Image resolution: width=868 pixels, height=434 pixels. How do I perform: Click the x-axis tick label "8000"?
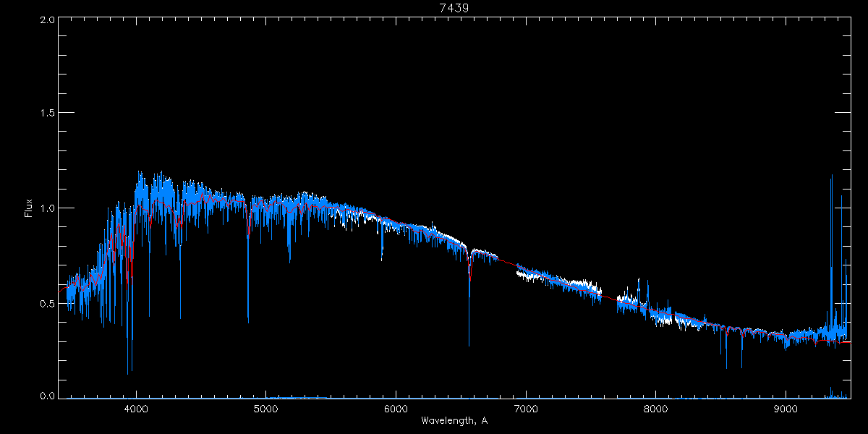click(x=656, y=409)
